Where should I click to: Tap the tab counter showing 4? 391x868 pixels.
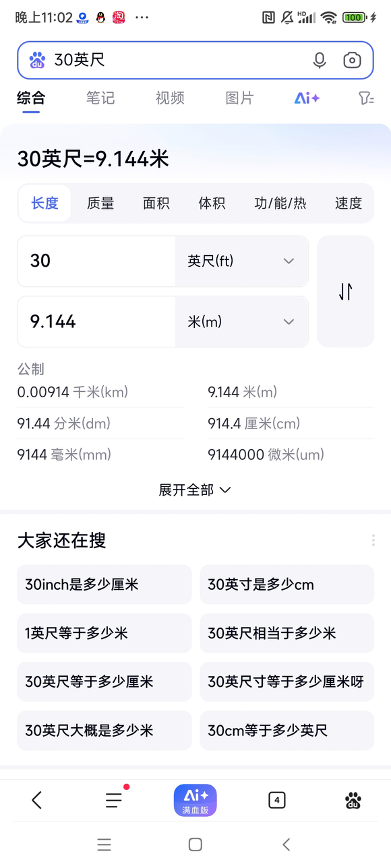pos(276,800)
